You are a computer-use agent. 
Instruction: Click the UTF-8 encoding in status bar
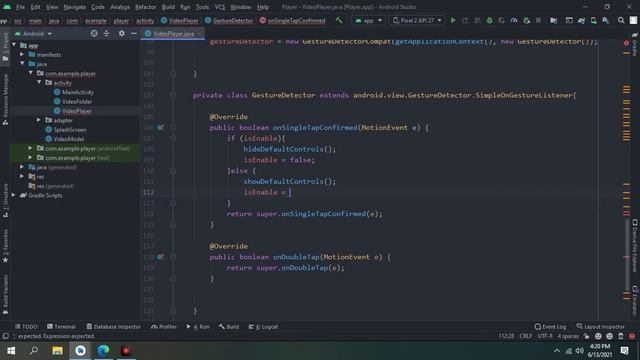pyautogui.click(x=544, y=336)
